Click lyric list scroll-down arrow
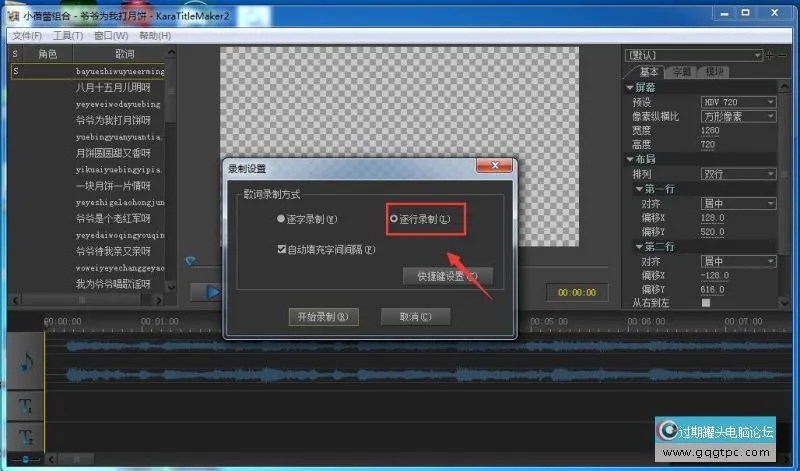 pos(171,287)
